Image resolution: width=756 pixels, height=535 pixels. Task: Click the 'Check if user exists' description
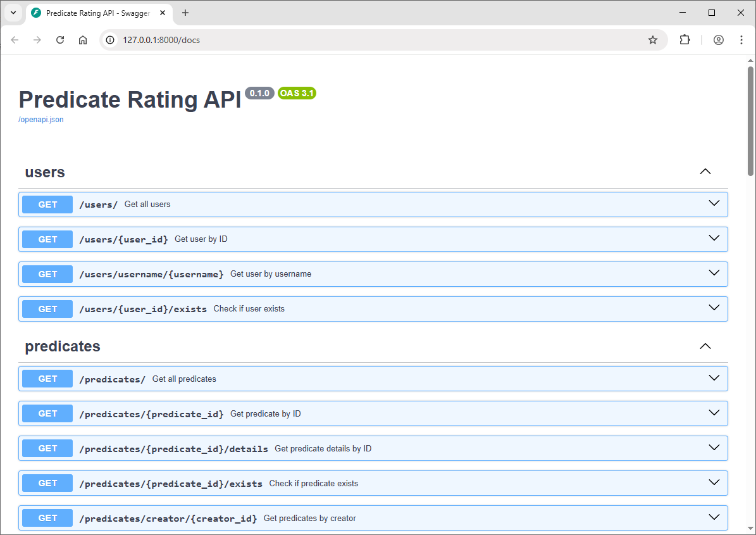[x=249, y=308]
